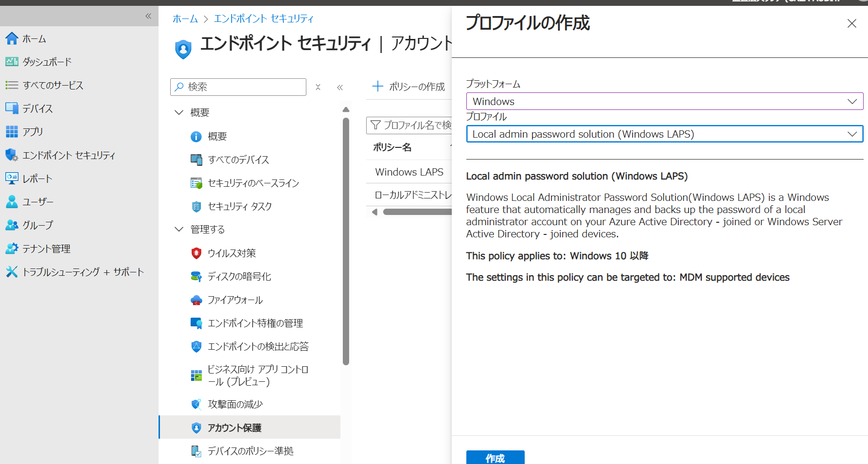Collapse the secondary menu with double chevron
The height and width of the screenshot is (464, 868).
pos(340,87)
